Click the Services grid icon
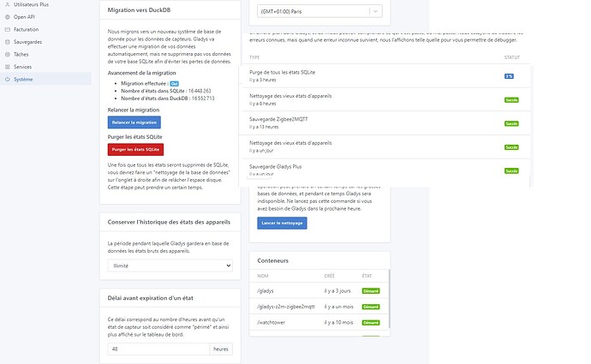Viewport: 591px width, 364px height. (7, 66)
